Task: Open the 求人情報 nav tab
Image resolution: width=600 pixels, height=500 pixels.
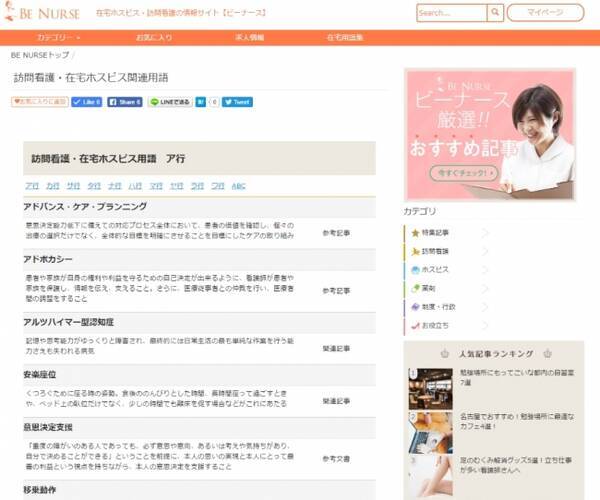Action: [x=249, y=38]
